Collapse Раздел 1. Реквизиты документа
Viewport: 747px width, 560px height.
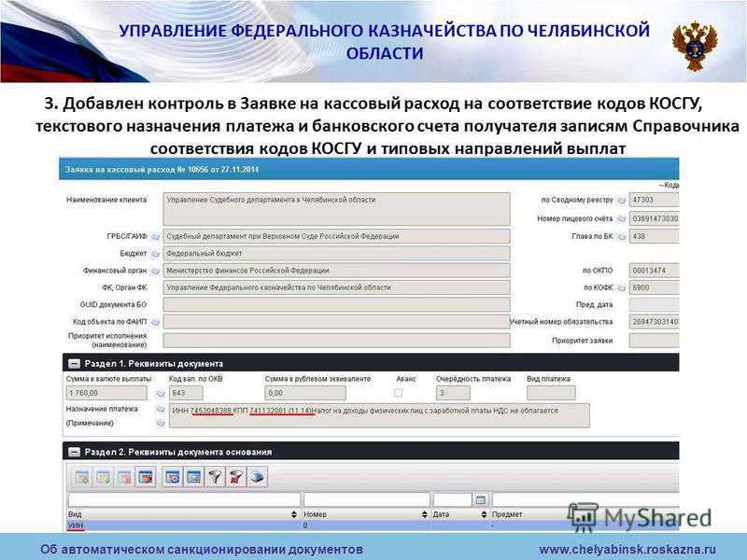pyautogui.click(x=74, y=364)
